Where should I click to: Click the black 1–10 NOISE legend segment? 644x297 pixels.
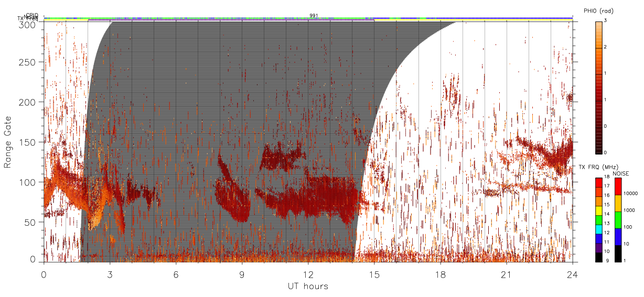[x=618, y=254]
